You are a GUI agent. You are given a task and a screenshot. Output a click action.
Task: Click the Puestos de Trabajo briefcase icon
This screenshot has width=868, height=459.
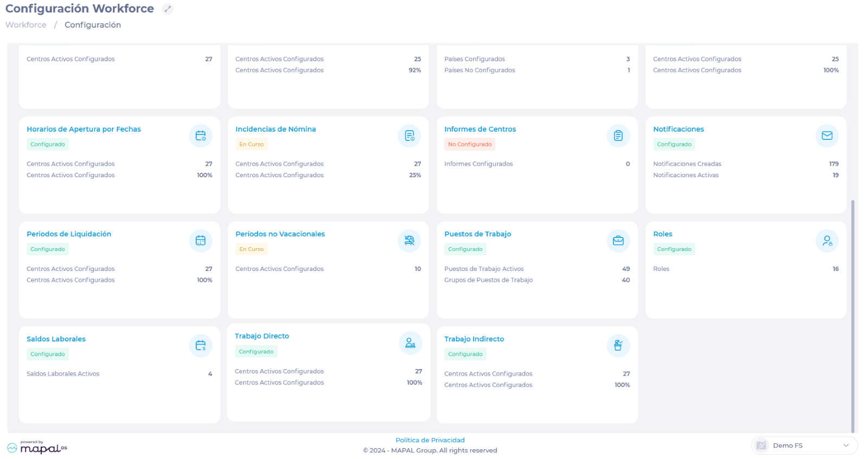pyautogui.click(x=618, y=241)
